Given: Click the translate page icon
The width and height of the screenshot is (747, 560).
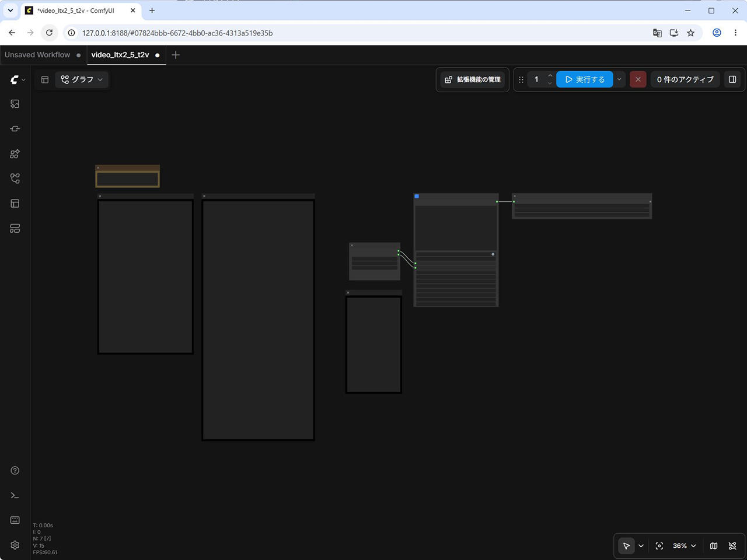Looking at the screenshot, I should pyautogui.click(x=657, y=33).
